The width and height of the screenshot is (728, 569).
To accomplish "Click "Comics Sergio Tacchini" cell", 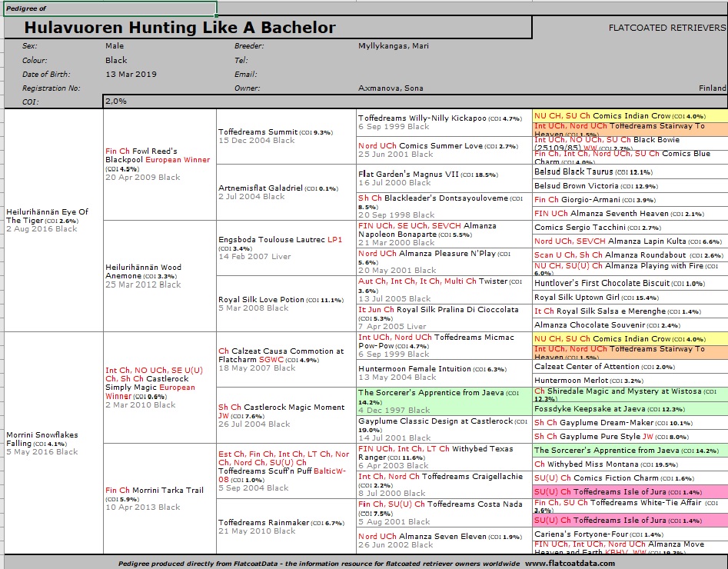I will coord(630,227).
